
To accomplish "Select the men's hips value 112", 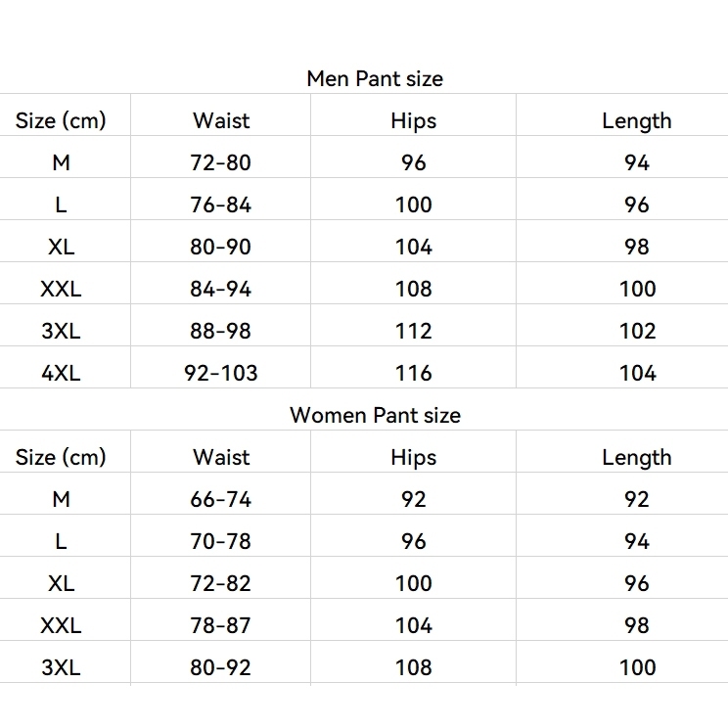I will [413, 331].
